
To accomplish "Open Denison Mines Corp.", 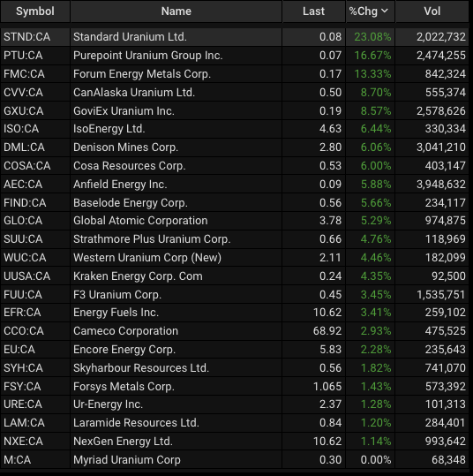I will [125, 147].
